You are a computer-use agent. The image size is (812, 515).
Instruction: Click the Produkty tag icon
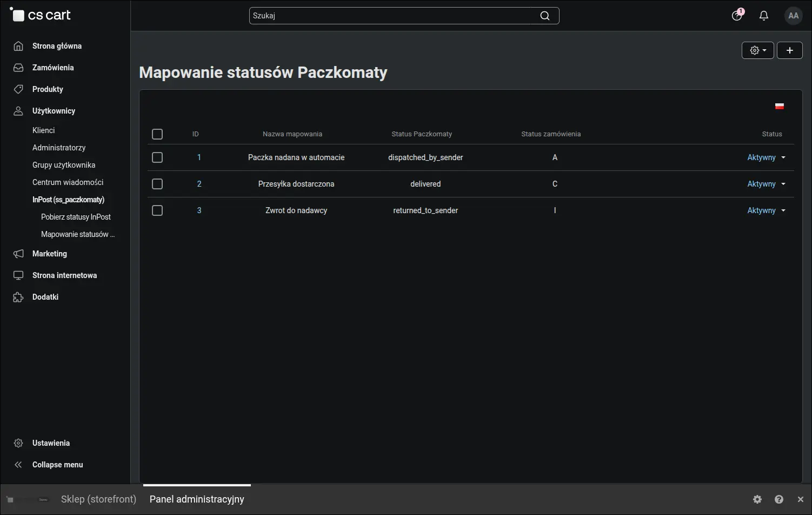click(18, 89)
